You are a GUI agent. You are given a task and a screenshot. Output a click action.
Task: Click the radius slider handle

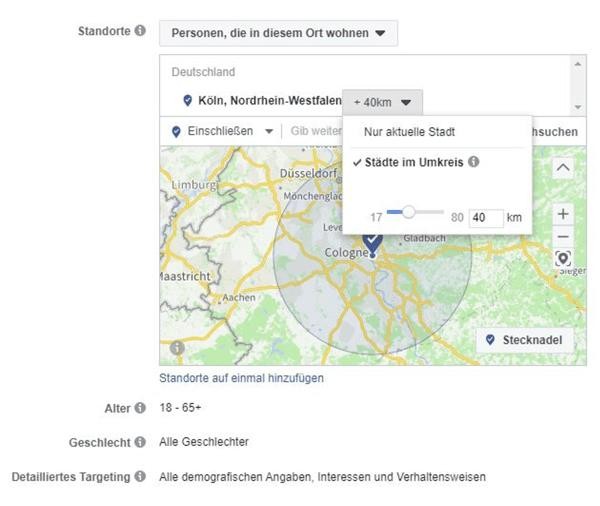408,212
